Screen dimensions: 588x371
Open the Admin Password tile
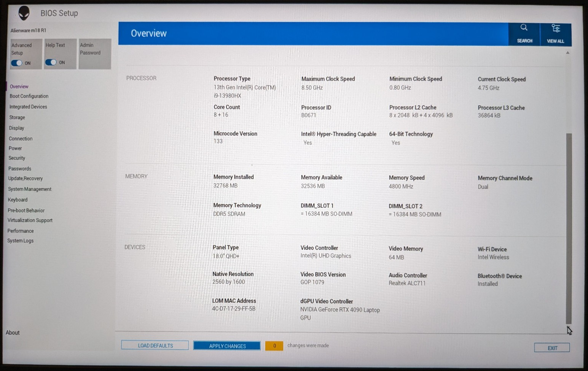point(95,54)
